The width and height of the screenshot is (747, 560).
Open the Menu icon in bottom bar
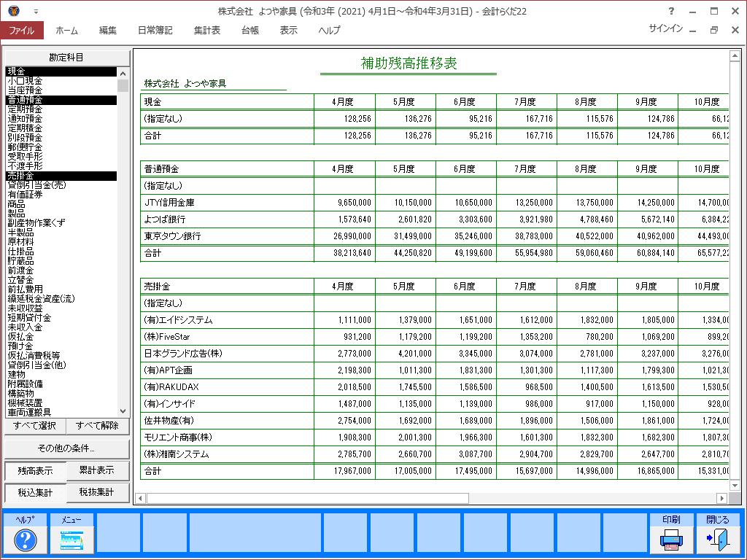71,540
